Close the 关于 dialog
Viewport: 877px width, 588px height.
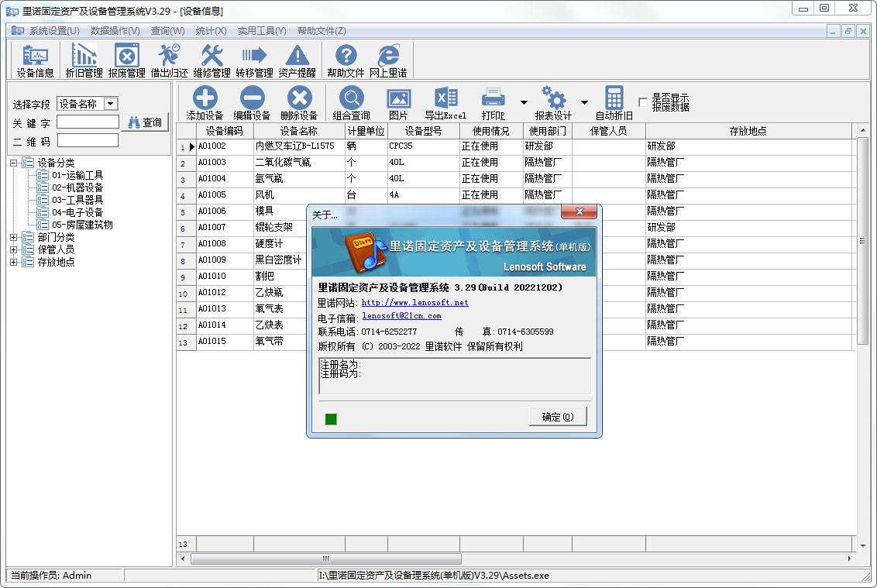tap(580, 211)
